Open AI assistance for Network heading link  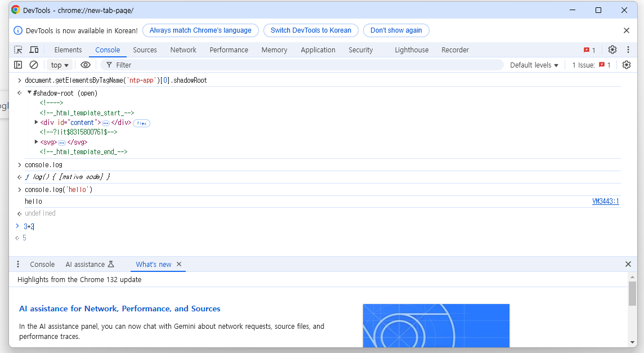coord(119,309)
